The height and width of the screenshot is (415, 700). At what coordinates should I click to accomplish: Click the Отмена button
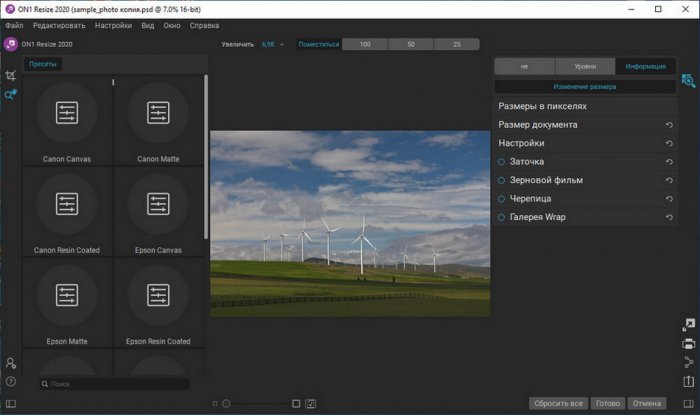point(647,403)
